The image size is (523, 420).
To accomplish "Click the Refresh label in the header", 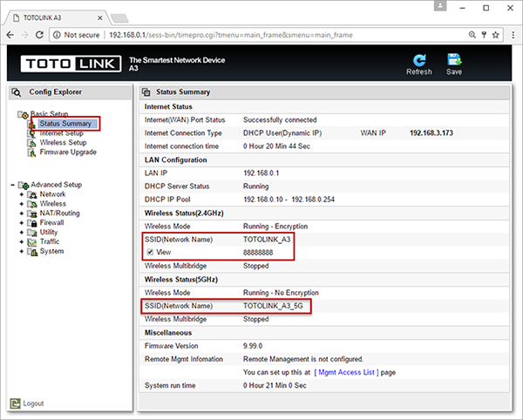I will [419, 71].
